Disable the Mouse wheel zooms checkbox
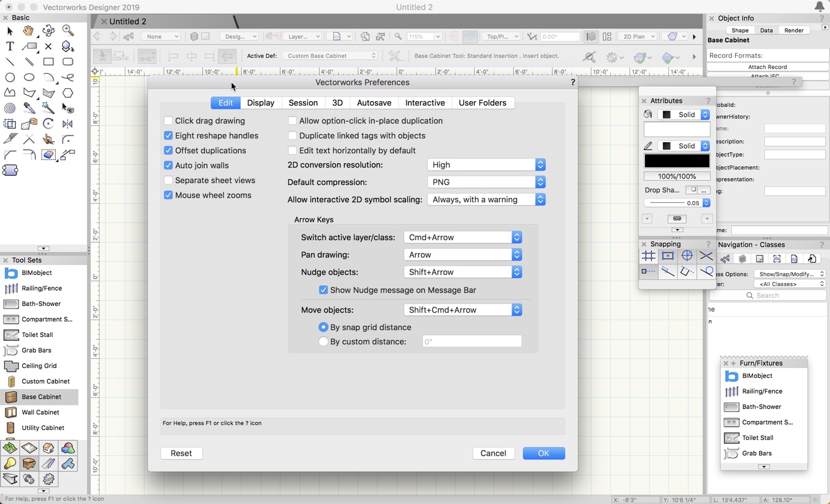 tap(168, 195)
